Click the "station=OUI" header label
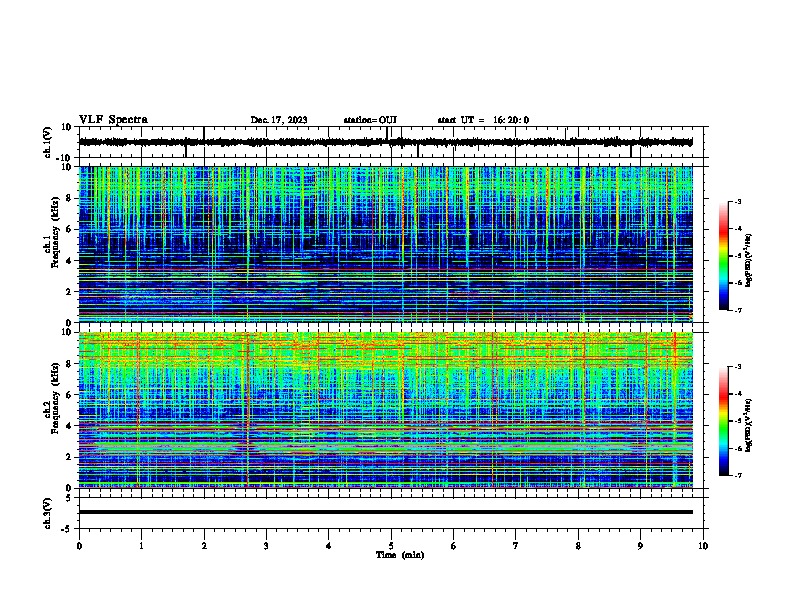The width and height of the screenshot is (792, 612). click(370, 120)
